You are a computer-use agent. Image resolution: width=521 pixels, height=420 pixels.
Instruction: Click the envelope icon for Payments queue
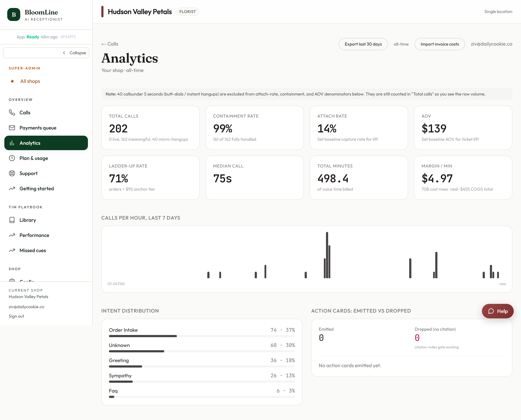coord(12,128)
